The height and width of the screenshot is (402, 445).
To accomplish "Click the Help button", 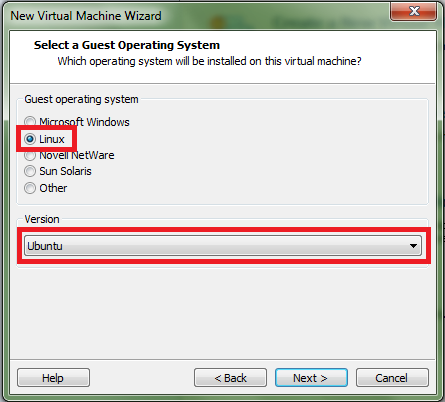I will (53, 378).
